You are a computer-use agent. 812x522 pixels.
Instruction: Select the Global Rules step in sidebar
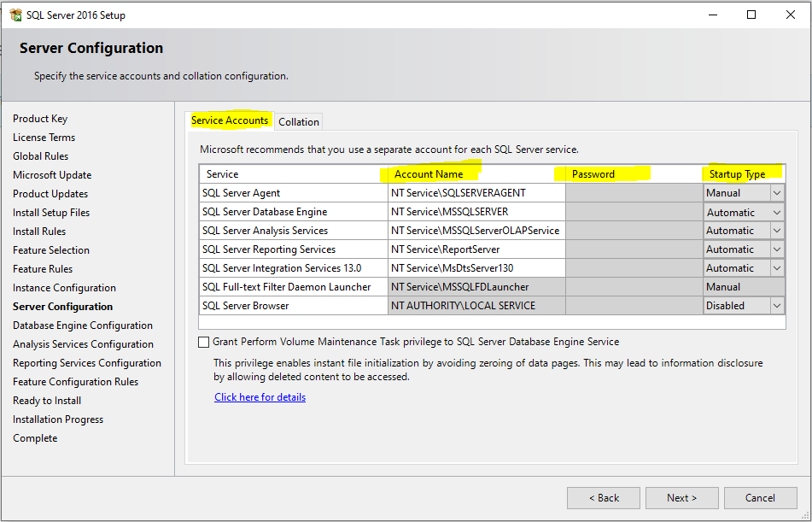pos(40,156)
